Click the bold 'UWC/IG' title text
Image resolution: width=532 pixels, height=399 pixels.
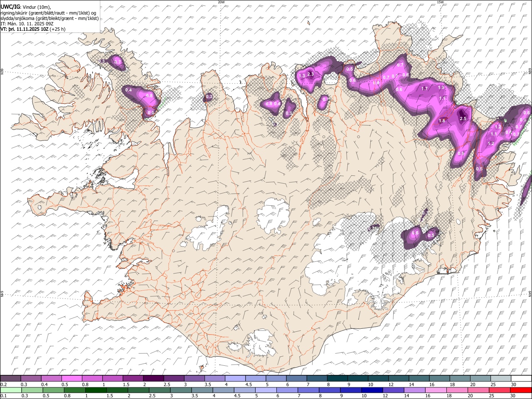click(x=10, y=7)
